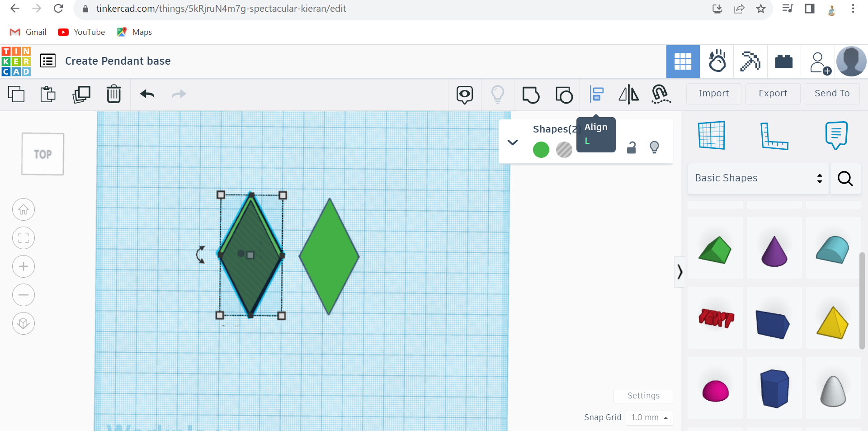Open the Align tool
Image resolution: width=868 pixels, height=431 pixels.
(598, 94)
